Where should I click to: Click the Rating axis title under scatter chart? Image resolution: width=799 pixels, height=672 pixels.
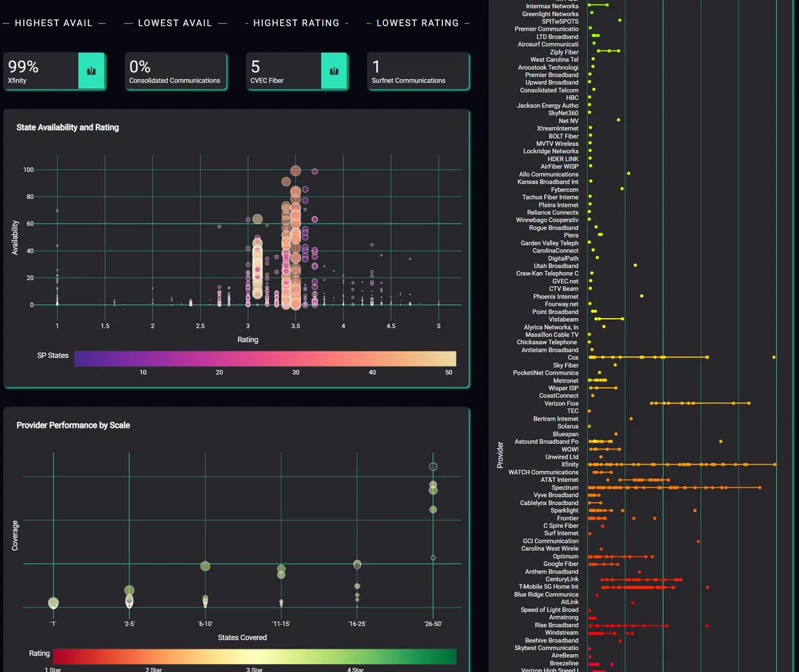[248, 340]
